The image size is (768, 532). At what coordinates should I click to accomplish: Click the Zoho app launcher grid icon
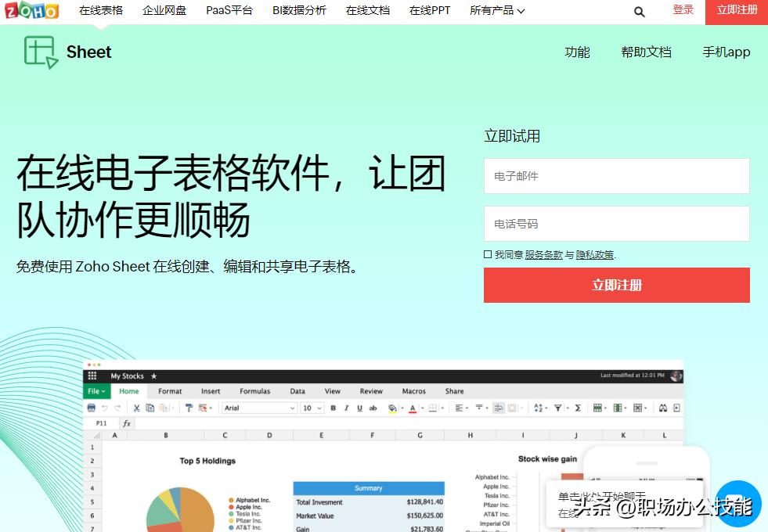coord(92,375)
